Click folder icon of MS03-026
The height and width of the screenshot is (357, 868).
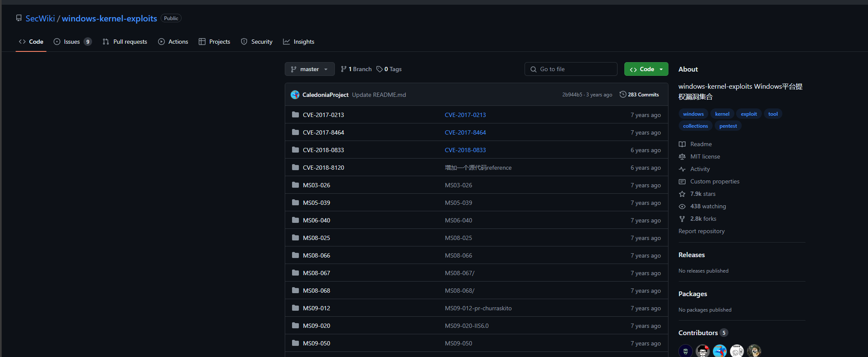tap(295, 185)
